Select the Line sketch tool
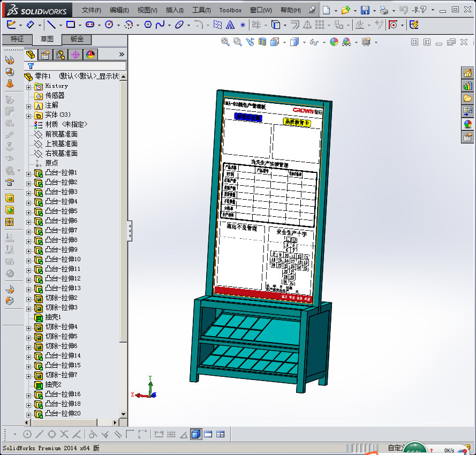 (x=51, y=25)
